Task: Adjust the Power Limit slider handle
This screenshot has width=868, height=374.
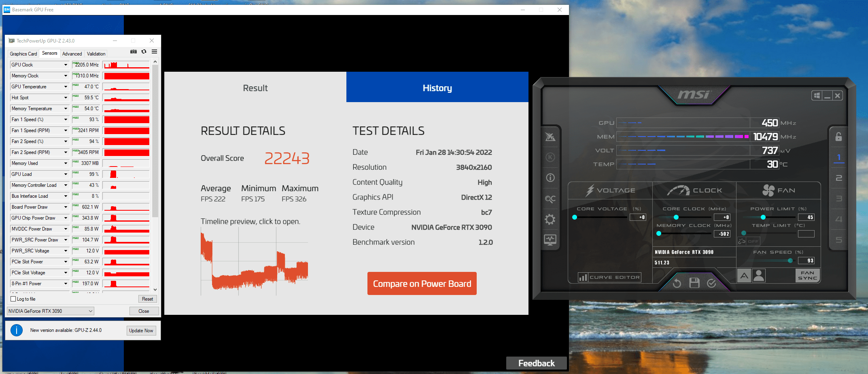Action: pos(763,217)
